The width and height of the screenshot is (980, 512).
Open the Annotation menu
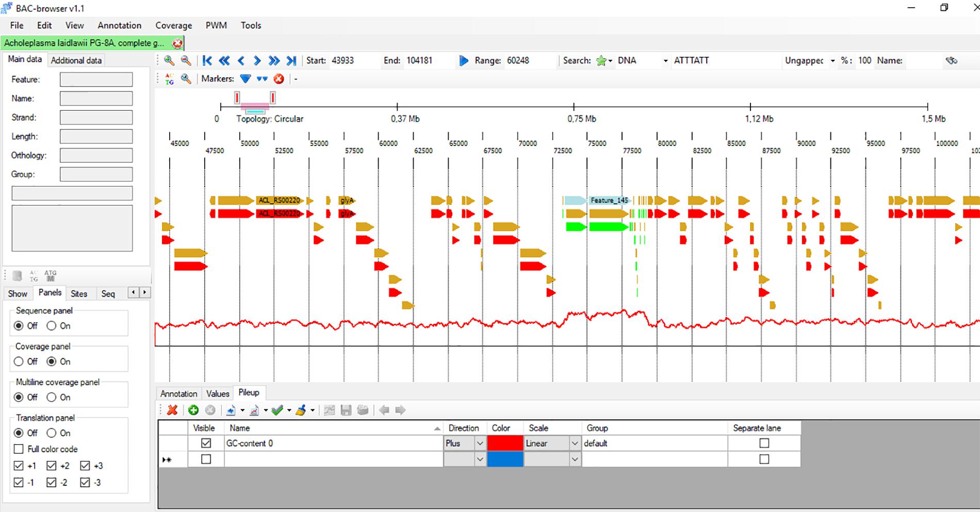(x=120, y=25)
